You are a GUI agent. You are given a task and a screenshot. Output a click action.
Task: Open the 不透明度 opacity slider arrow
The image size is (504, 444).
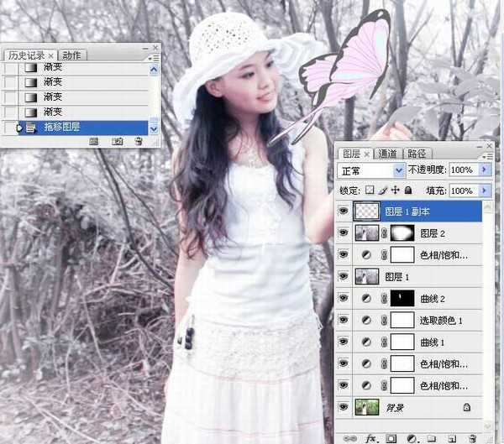tap(485, 170)
